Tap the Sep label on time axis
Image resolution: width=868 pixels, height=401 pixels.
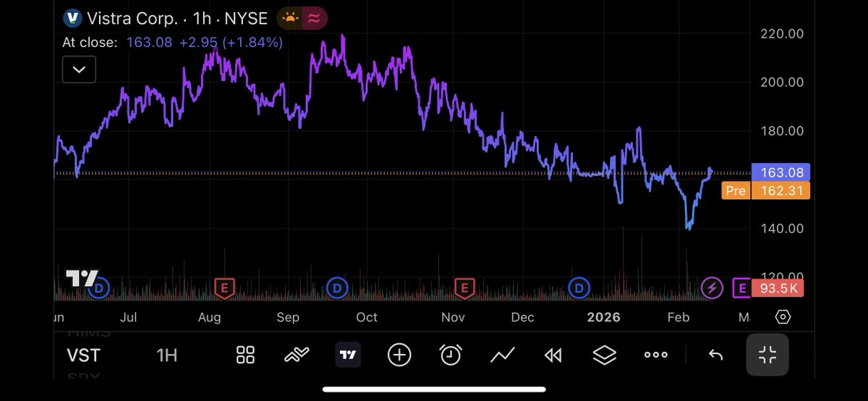[x=288, y=317]
